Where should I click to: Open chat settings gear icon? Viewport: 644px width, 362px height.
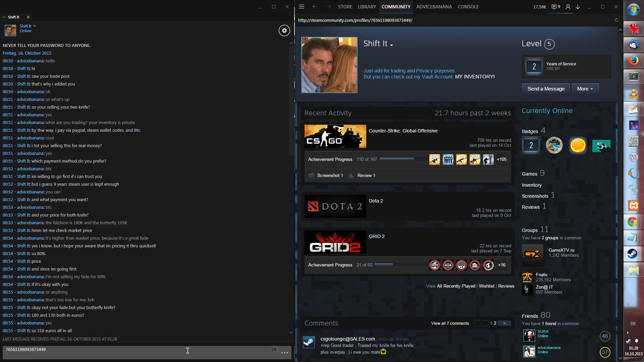pyautogui.click(x=284, y=31)
